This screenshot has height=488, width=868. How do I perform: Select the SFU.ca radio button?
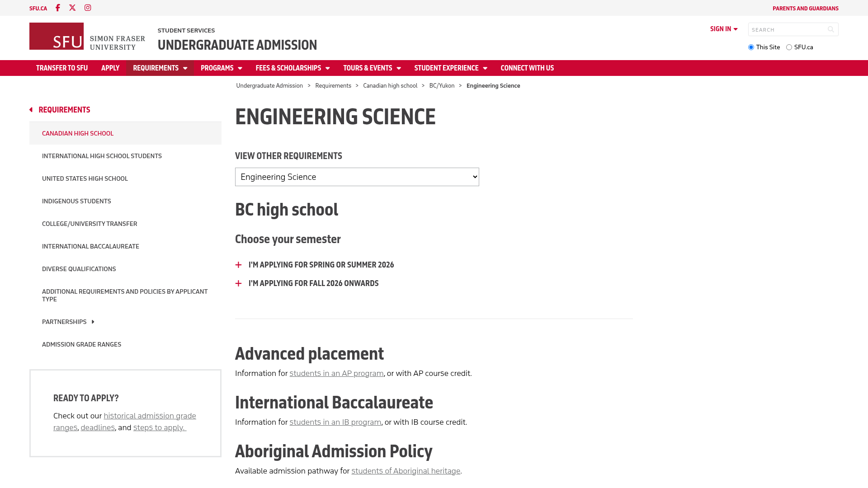pos(789,47)
